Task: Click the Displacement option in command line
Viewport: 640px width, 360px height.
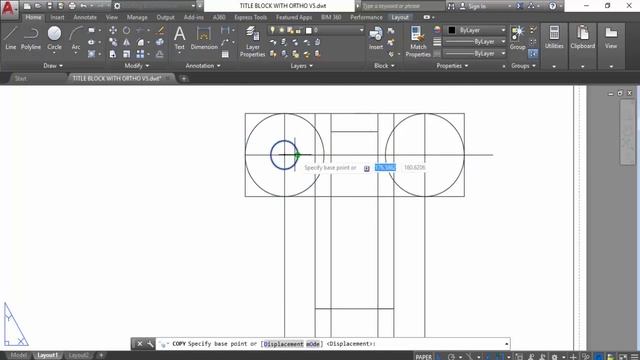Action: click(283, 344)
